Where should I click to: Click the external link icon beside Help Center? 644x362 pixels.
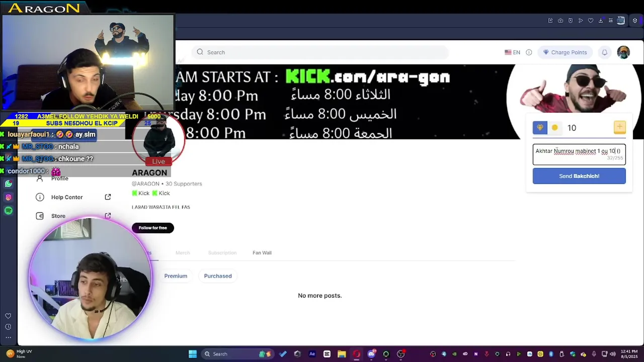tap(108, 197)
